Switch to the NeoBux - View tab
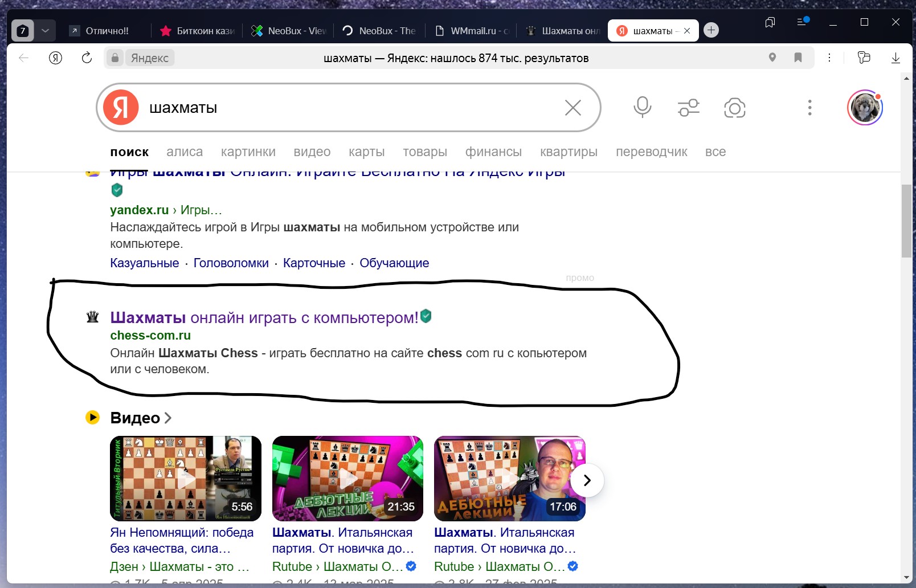 click(288, 31)
